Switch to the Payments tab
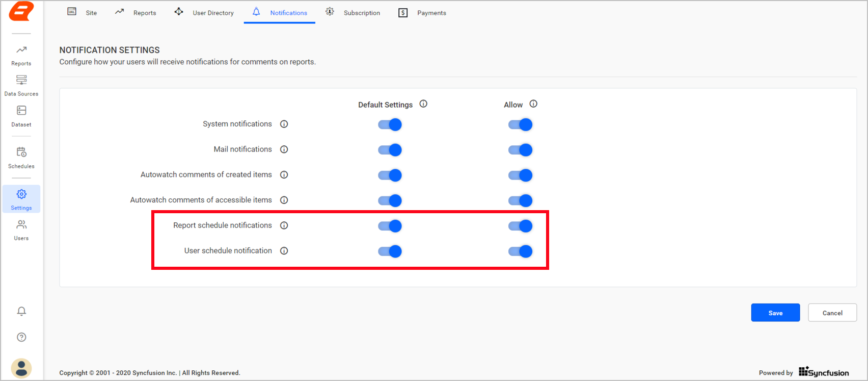 [422, 12]
